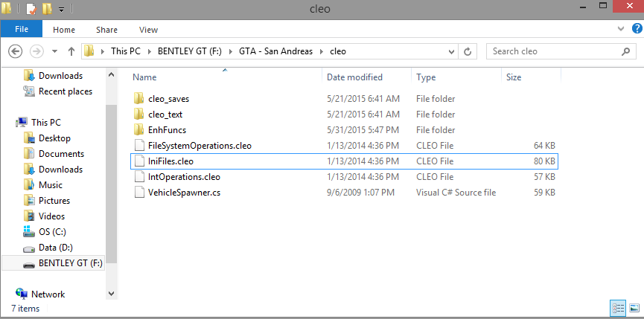Go back using the Back arrow
Screen dimensions: 644x319
click(16, 51)
